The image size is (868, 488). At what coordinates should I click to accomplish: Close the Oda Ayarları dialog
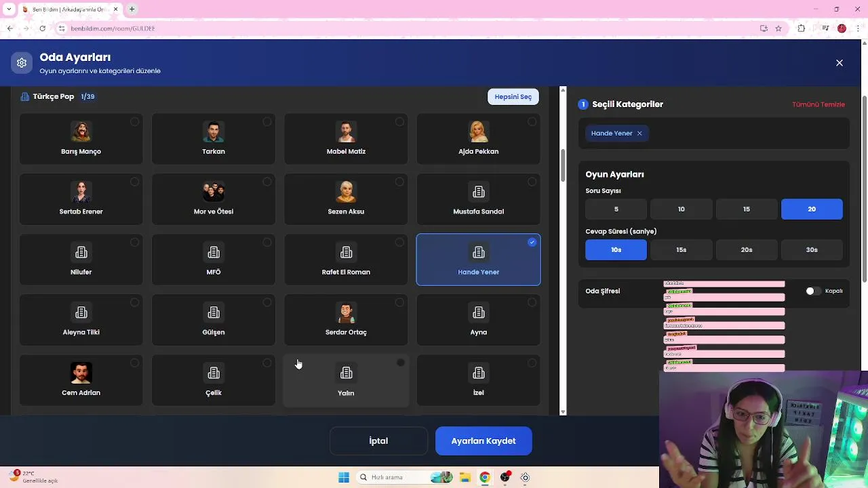(x=840, y=63)
